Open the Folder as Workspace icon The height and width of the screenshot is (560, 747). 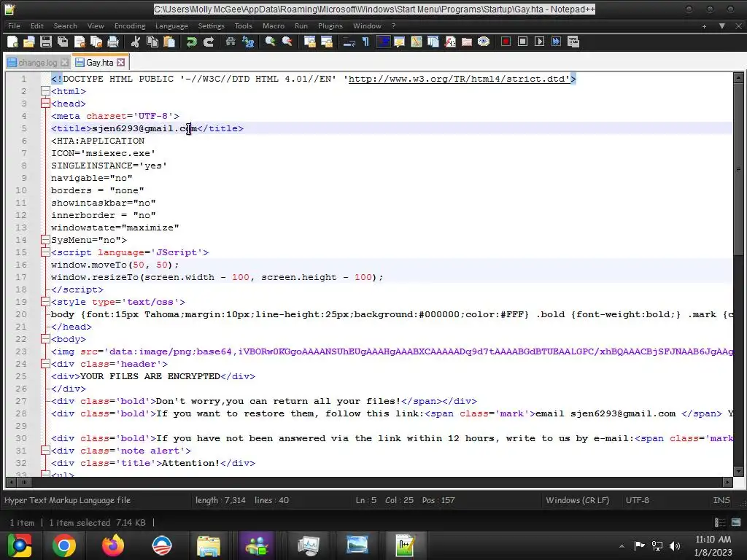pyautogui.click(x=467, y=42)
